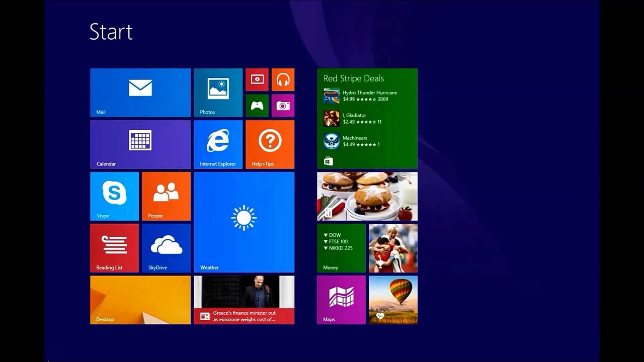
Task: Click the Red Stripe Deals heading
Action: point(354,78)
